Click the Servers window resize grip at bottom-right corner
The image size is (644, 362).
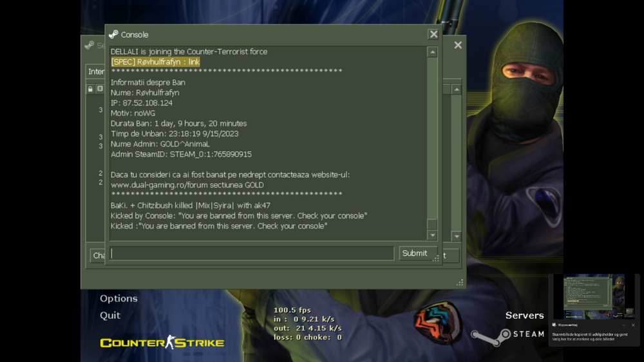click(460, 282)
